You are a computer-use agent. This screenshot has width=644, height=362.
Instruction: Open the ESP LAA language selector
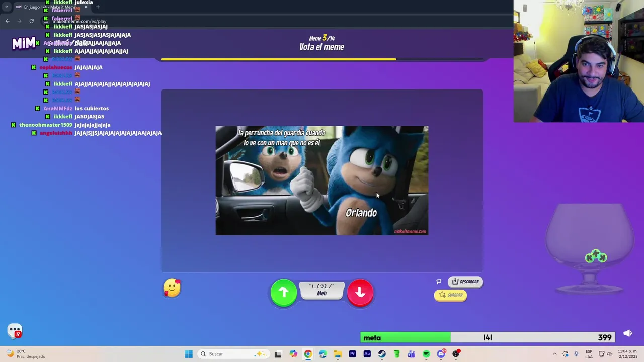589,354
